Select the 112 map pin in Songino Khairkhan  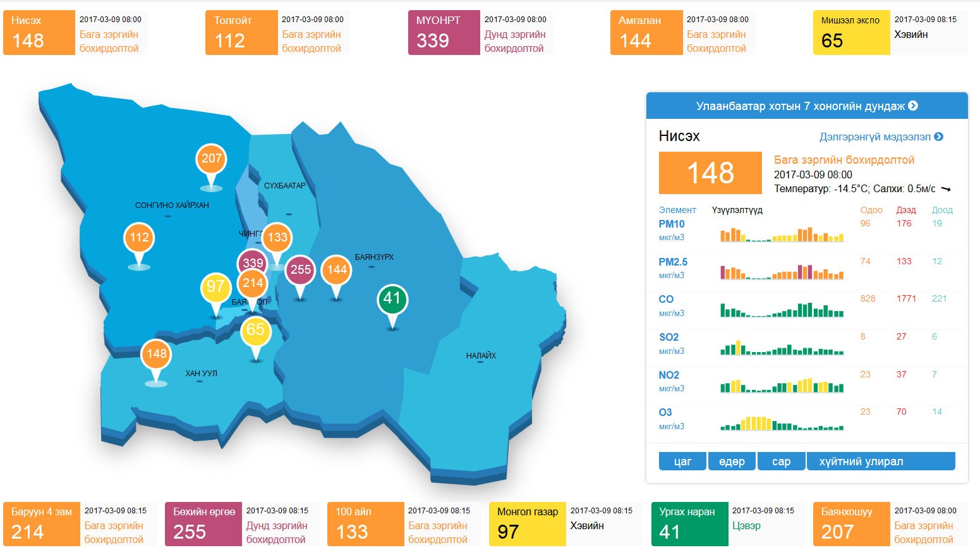pos(139,238)
